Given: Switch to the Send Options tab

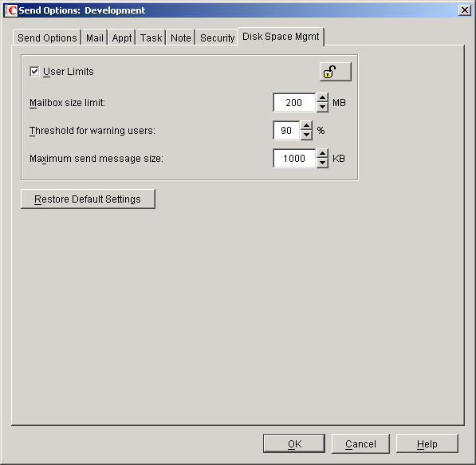Looking at the screenshot, I should 47,38.
